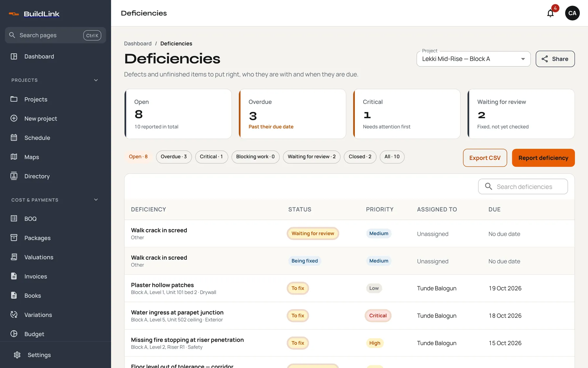Open the Schedule page
This screenshot has width=588, height=368.
(x=56, y=138)
